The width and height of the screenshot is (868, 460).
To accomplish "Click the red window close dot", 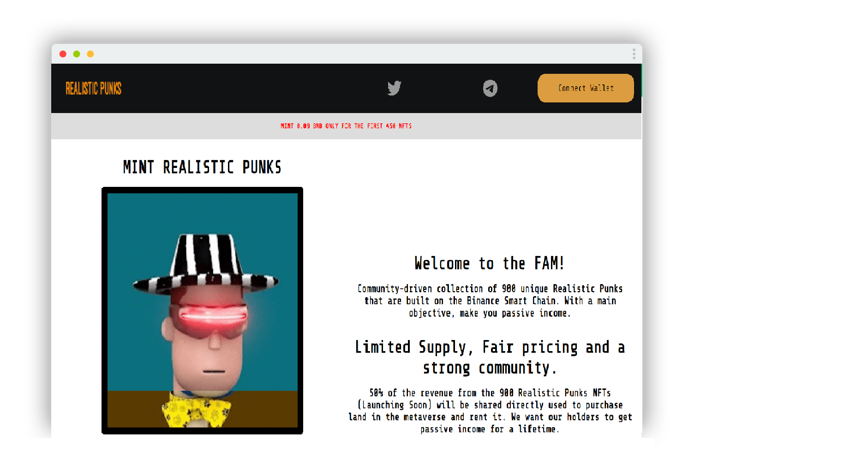I will [63, 54].
